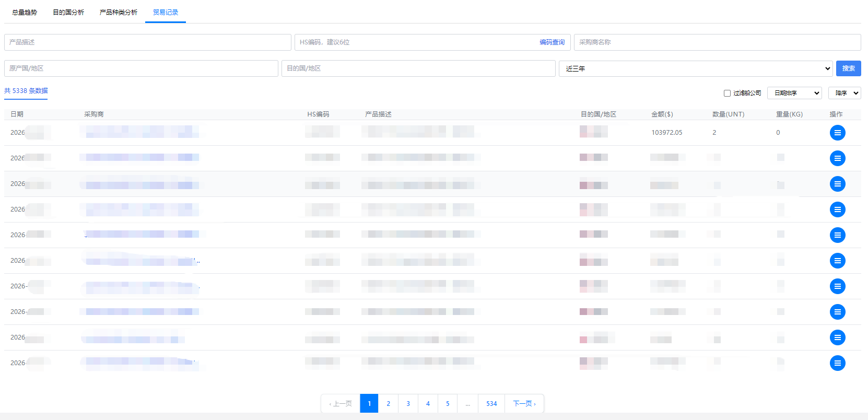Open action menu icon in third table row

(837, 184)
